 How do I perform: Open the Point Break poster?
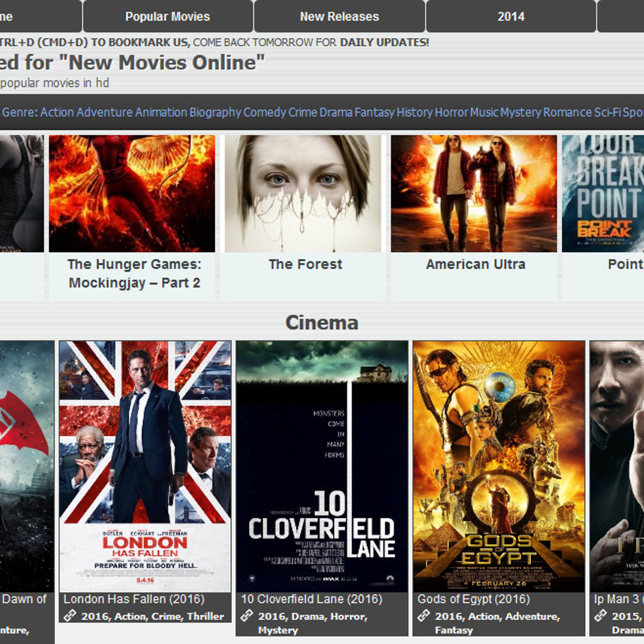pyautogui.click(x=603, y=194)
